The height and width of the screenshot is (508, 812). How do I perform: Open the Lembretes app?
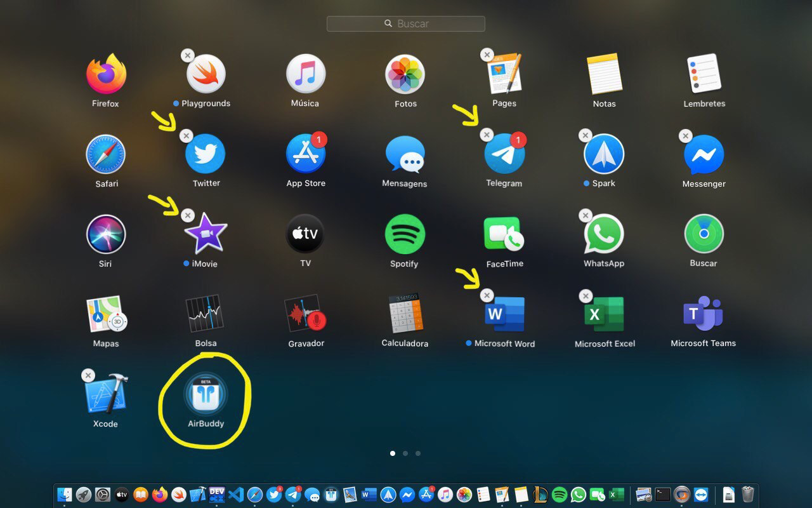(x=704, y=74)
